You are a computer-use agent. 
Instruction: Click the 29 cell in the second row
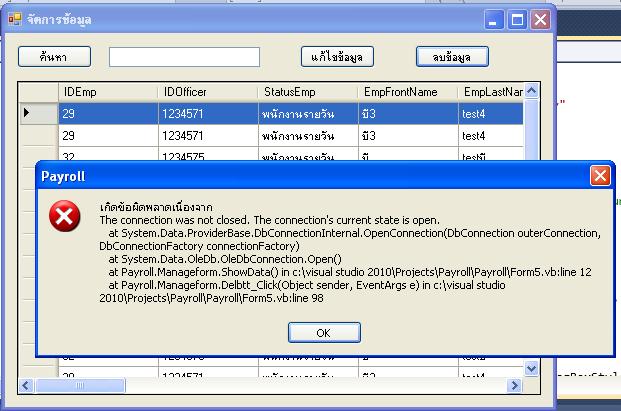(x=108, y=136)
